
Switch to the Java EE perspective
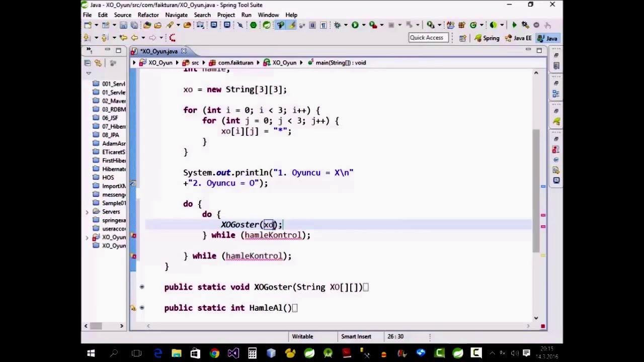pyautogui.click(x=518, y=38)
